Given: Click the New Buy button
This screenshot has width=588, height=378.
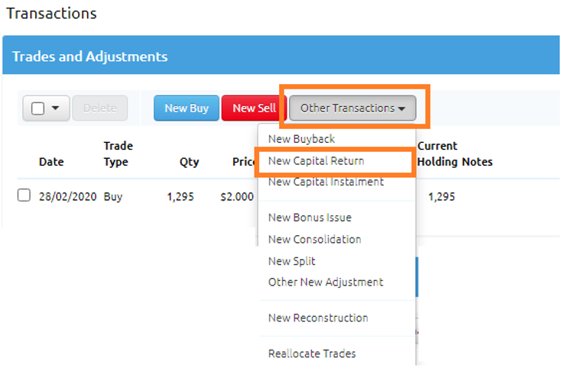Looking at the screenshot, I should coord(187,108).
